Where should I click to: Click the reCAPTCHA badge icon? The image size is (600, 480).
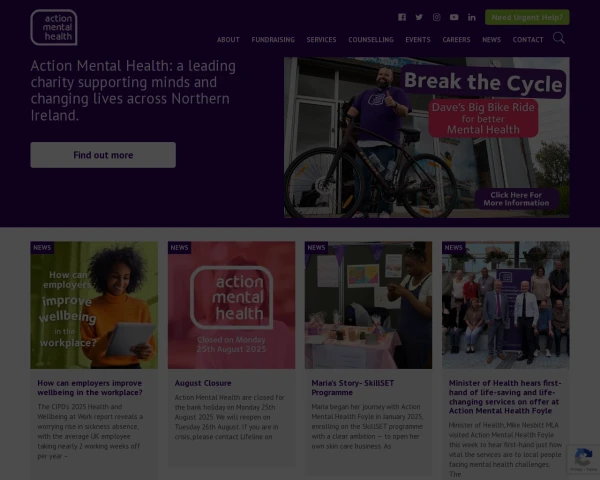[x=583, y=459]
